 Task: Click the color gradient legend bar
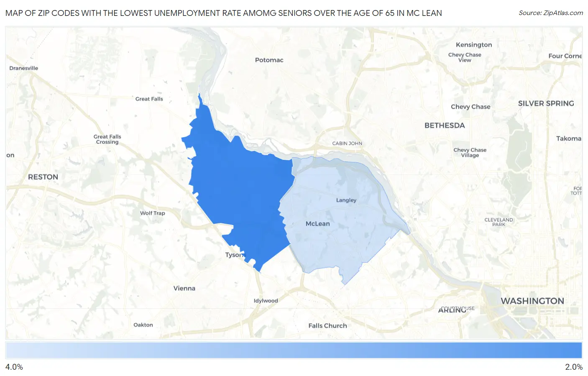[294, 350]
